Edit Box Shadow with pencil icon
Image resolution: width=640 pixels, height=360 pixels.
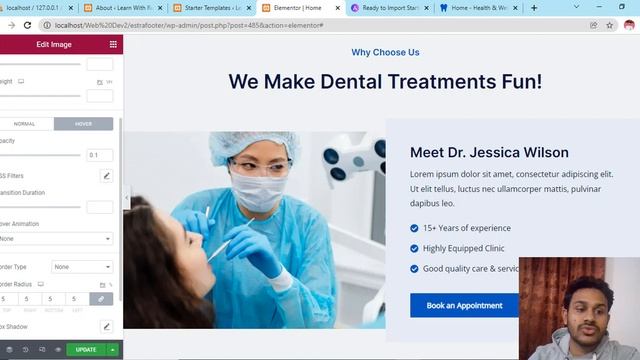point(107,327)
